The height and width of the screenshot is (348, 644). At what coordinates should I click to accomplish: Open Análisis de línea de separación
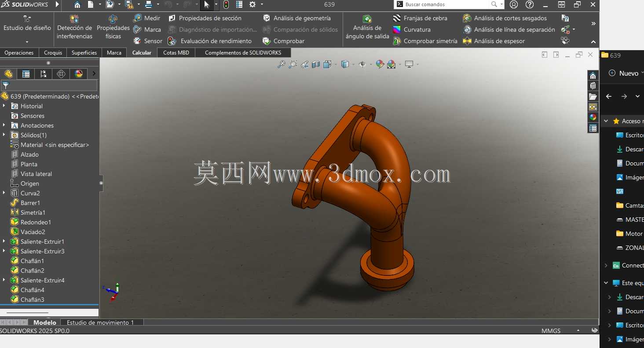(x=509, y=29)
